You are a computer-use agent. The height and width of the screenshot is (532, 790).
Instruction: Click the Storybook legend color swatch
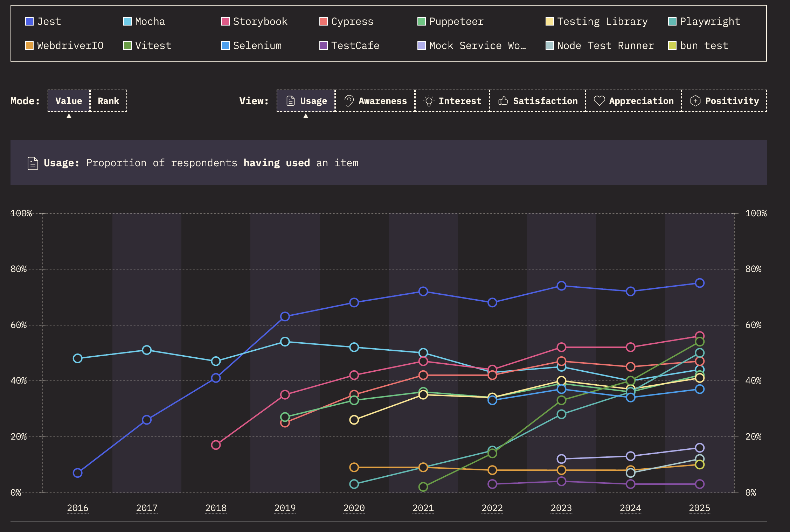click(226, 21)
